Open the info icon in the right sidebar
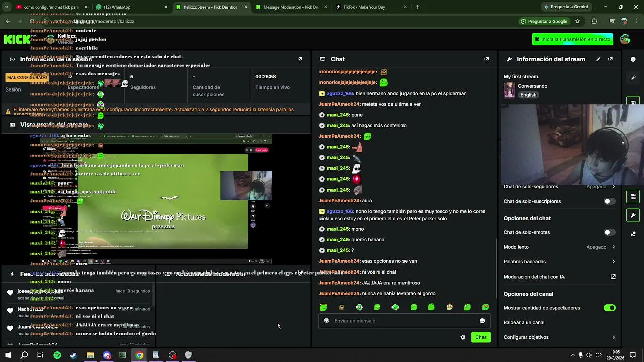 point(633,59)
